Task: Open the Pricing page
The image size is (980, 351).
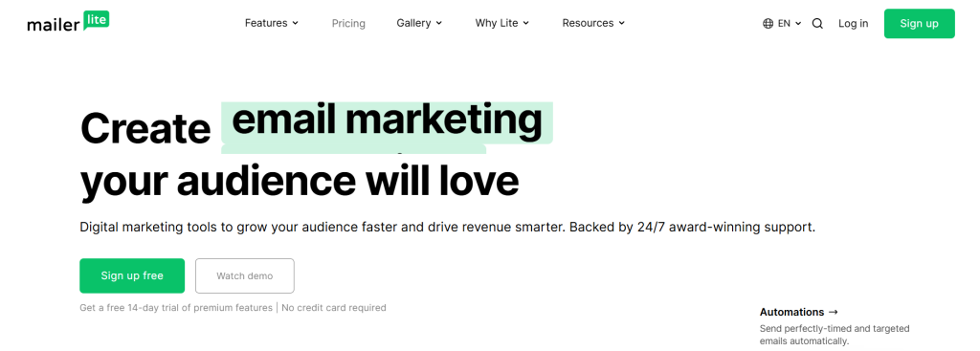Action: pos(348,23)
